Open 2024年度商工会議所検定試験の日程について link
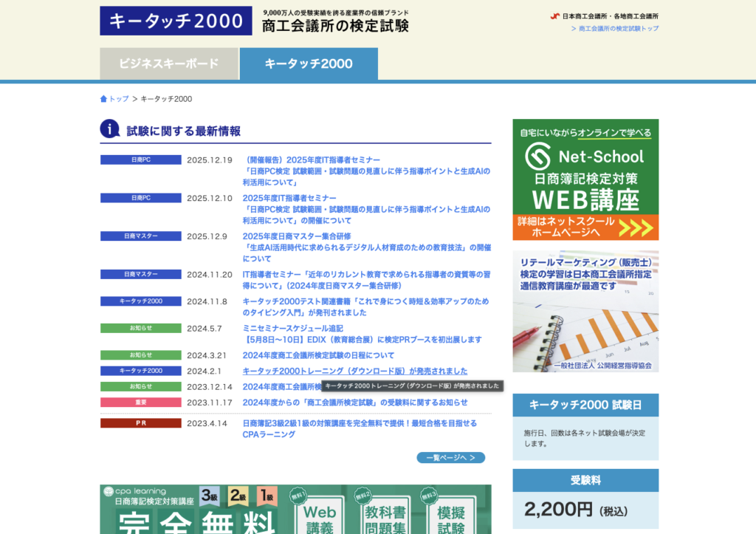The width and height of the screenshot is (756, 534). 318,355
